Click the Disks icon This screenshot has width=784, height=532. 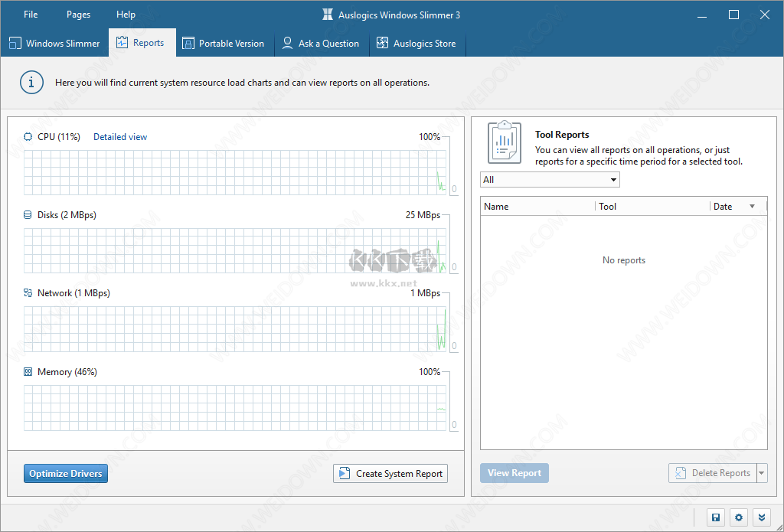tap(28, 215)
